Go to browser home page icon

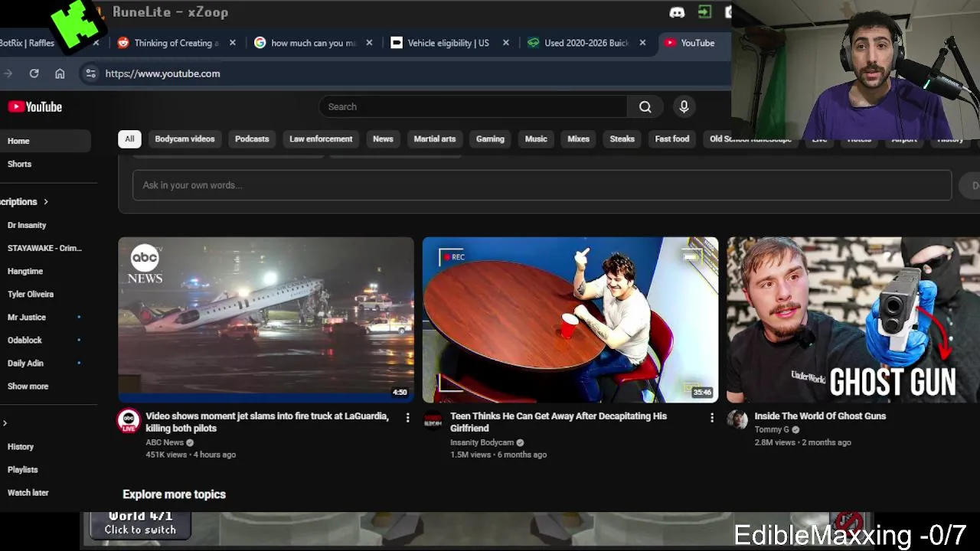click(60, 73)
